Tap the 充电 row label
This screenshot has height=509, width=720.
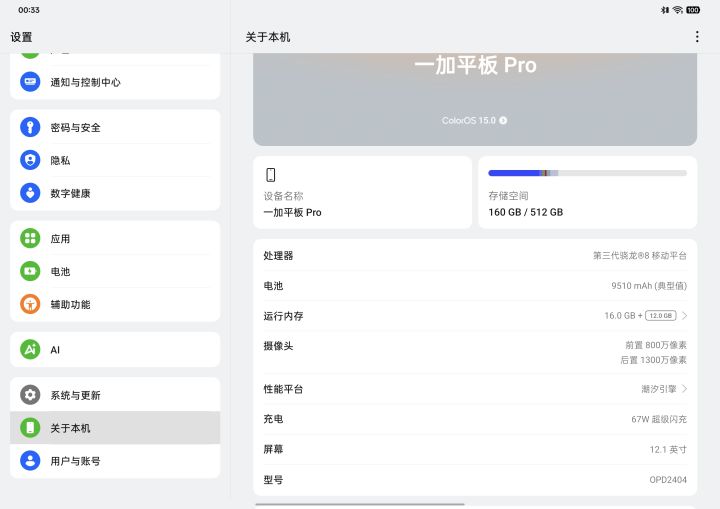coord(273,419)
